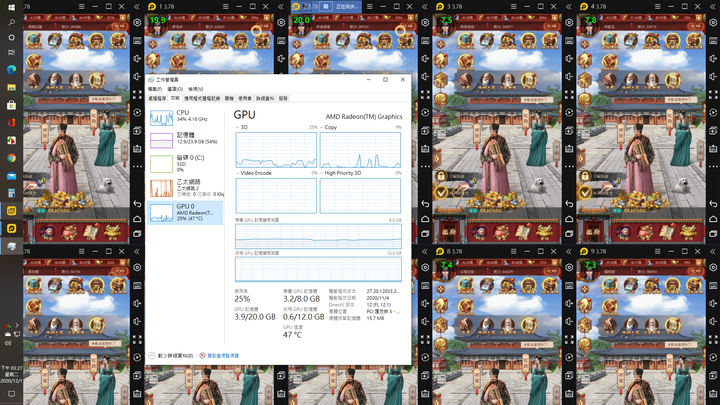Image resolution: width=720 pixels, height=405 pixels.
Task: Click fullscreen icon in window 3 sidebar
Action: [569, 95]
